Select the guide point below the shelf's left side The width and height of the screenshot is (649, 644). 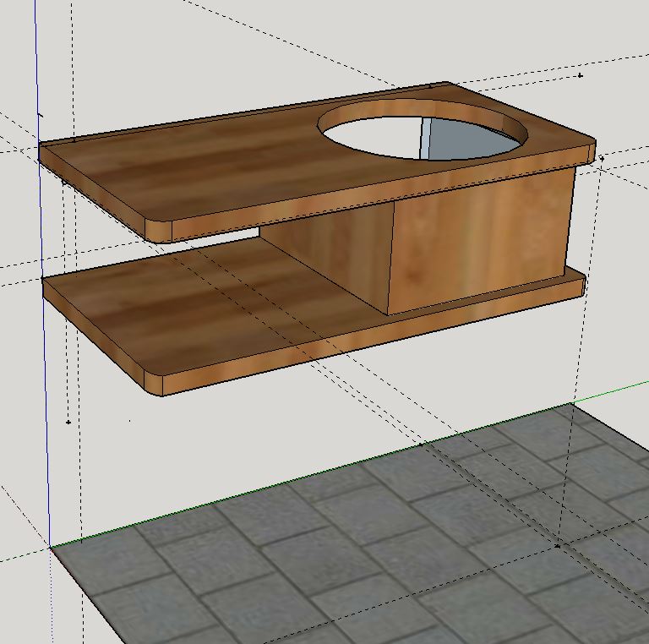coord(68,423)
